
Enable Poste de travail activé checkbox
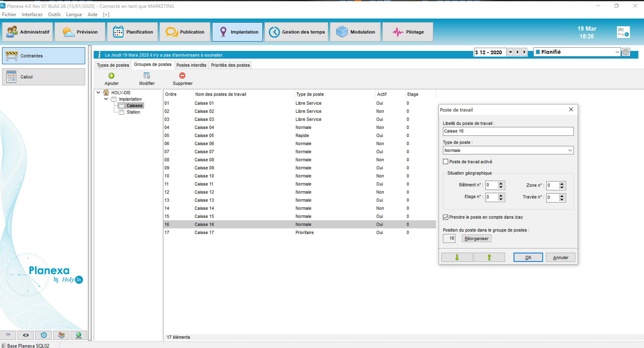pyautogui.click(x=446, y=162)
